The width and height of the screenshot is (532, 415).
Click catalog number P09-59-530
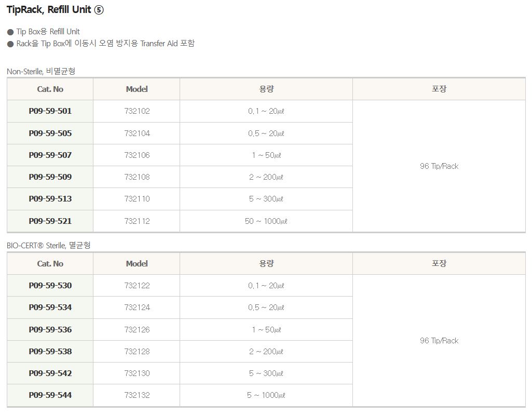(x=50, y=286)
